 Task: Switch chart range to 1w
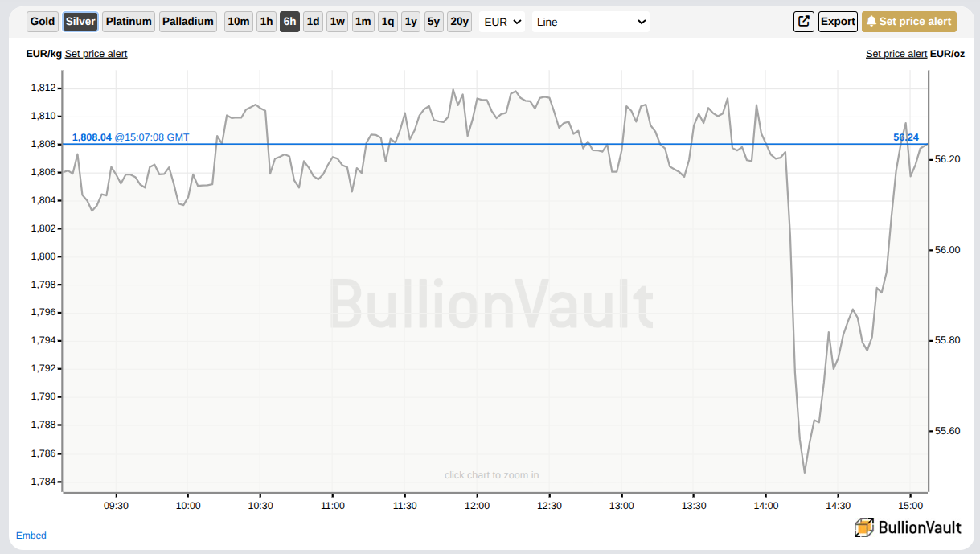338,22
